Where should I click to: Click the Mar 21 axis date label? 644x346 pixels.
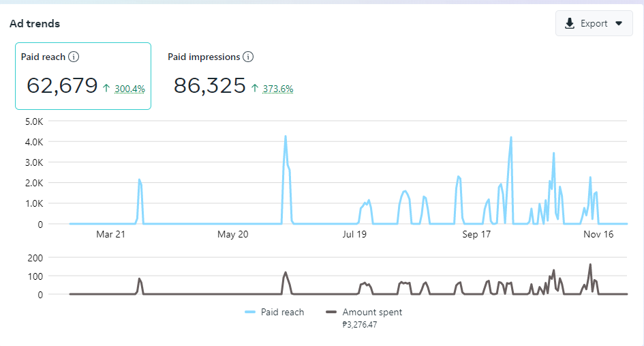(110, 235)
